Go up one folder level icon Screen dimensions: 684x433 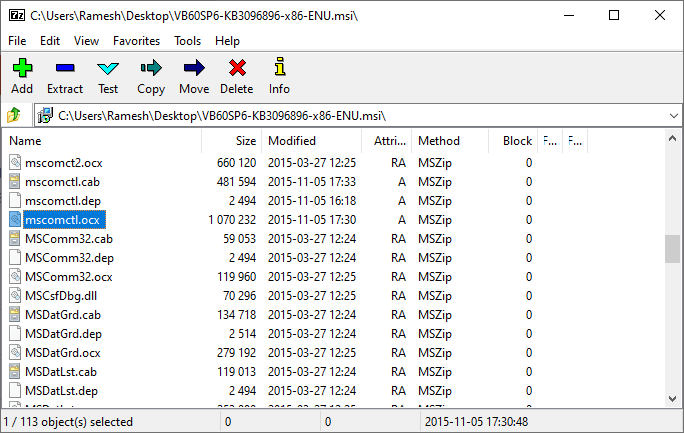(x=14, y=116)
